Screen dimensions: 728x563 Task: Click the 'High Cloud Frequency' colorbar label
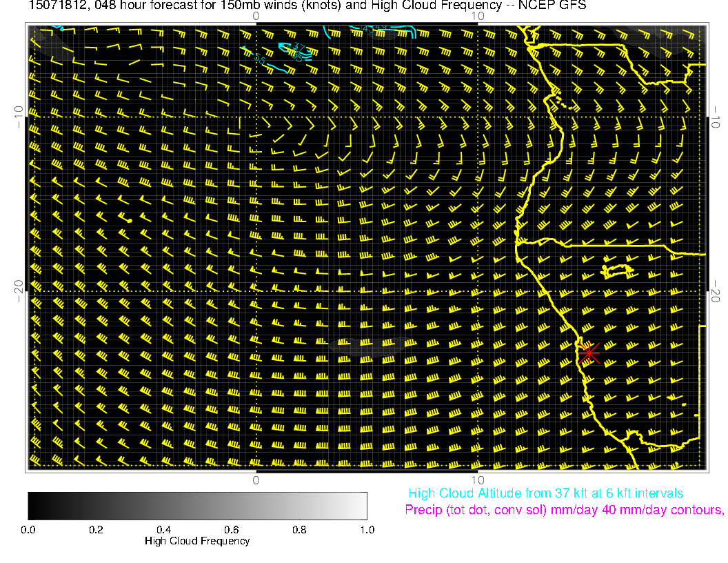tap(197, 541)
